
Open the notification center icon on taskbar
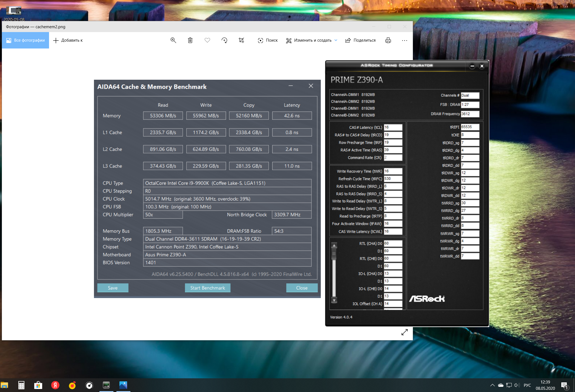click(564, 386)
